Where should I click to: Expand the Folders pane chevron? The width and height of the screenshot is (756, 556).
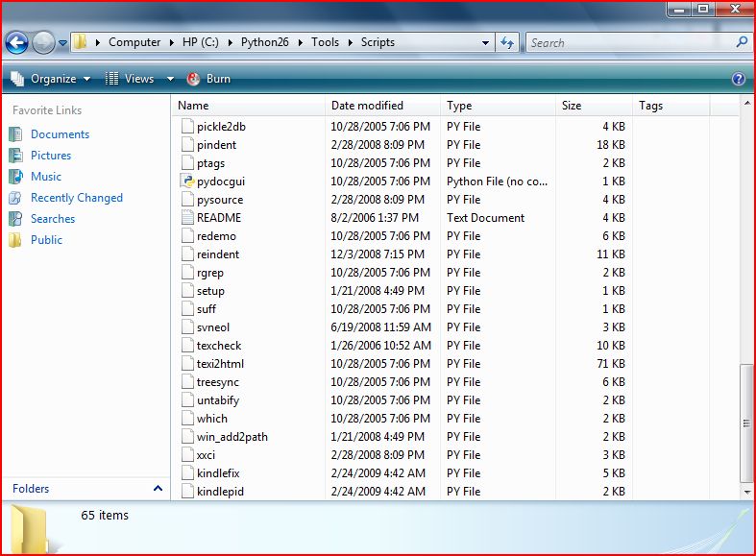(x=158, y=489)
